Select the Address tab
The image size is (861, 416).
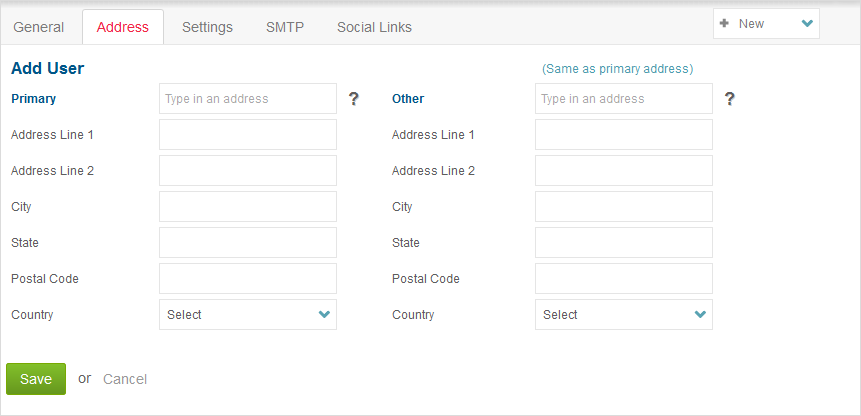(x=123, y=27)
